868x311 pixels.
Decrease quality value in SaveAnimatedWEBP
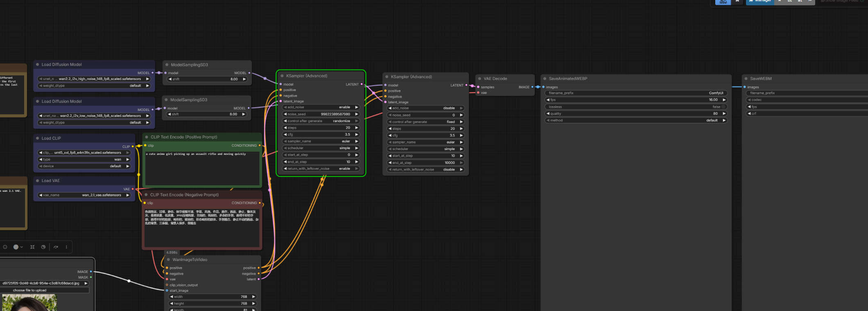pos(548,114)
